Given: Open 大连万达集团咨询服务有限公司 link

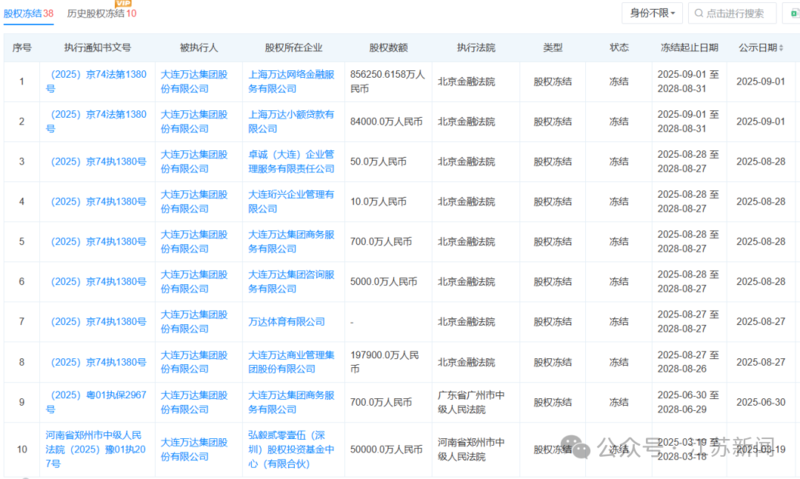Looking at the screenshot, I should 291,282.
